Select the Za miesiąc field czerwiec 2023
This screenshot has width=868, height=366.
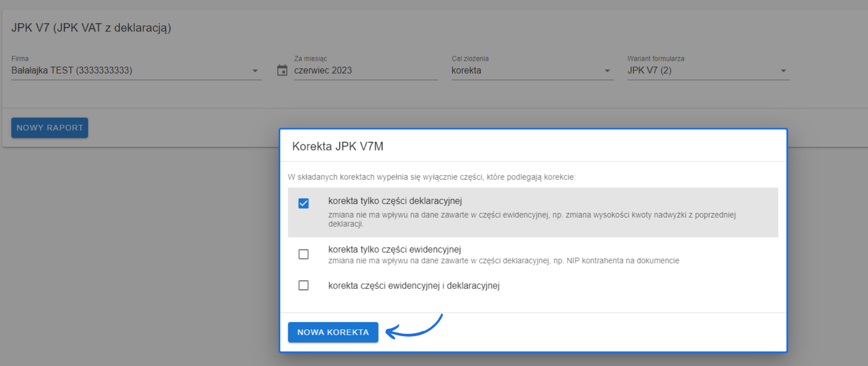click(366, 71)
